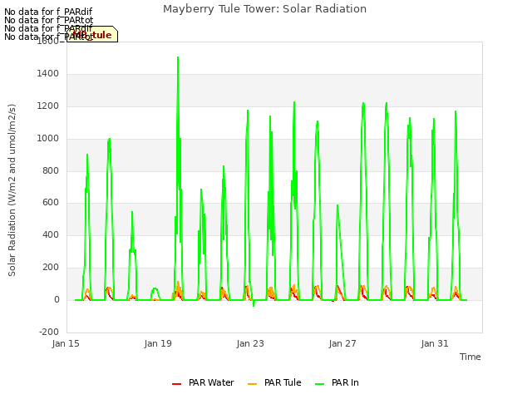This screenshot has width=532, height=399.
Task: Click the '0' y-axis tick label
Action: tap(57, 299)
